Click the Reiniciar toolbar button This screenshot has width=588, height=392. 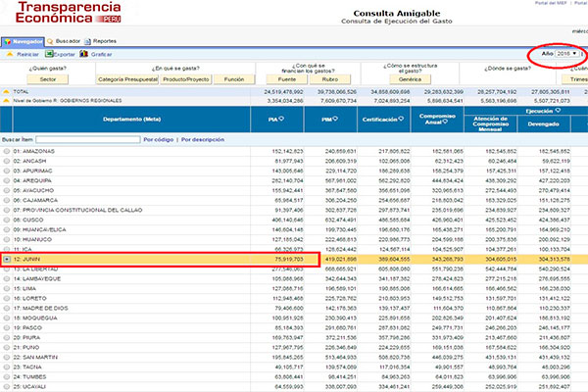pyautogui.click(x=23, y=55)
